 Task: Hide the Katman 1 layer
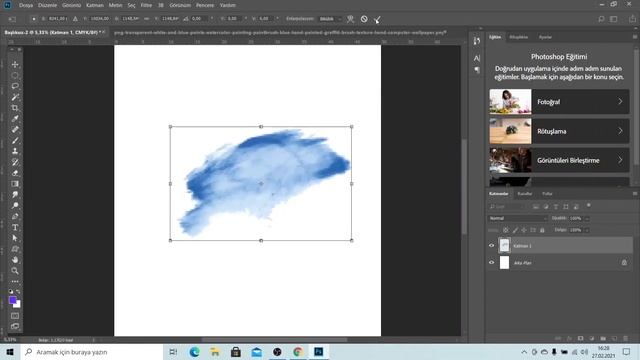491,246
